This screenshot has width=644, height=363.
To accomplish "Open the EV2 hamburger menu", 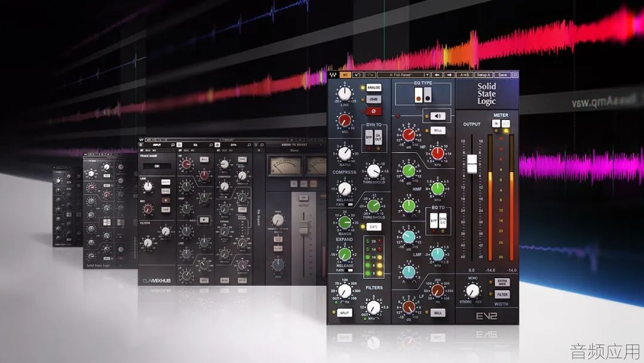I will 515,75.
